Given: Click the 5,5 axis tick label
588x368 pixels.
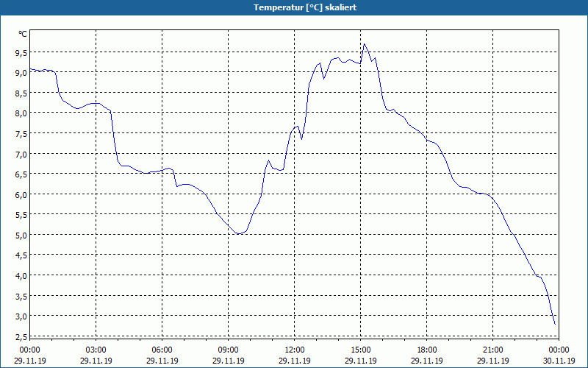Looking at the screenshot, I should point(21,215).
